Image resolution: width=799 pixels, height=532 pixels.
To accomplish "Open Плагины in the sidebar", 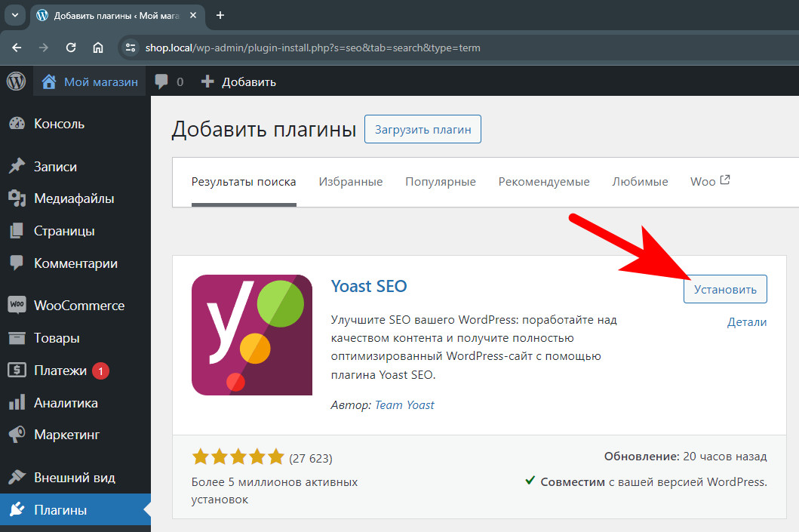I will (x=75, y=509).
